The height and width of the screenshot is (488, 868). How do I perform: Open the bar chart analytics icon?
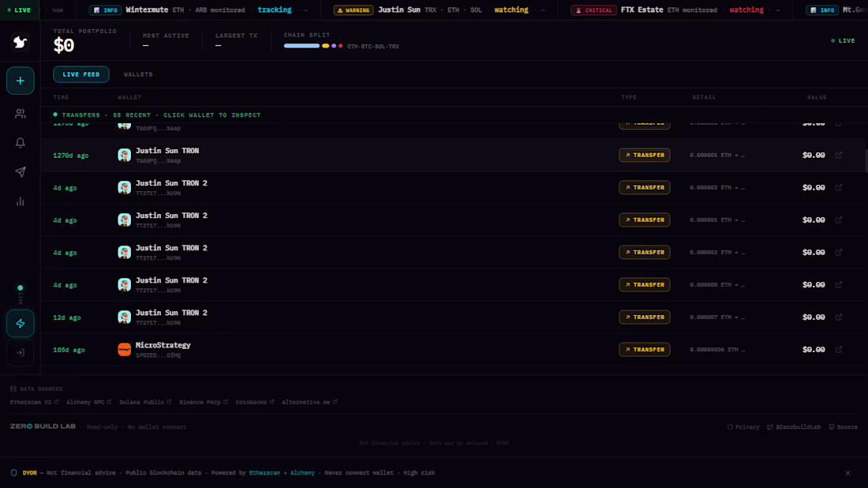20,201
